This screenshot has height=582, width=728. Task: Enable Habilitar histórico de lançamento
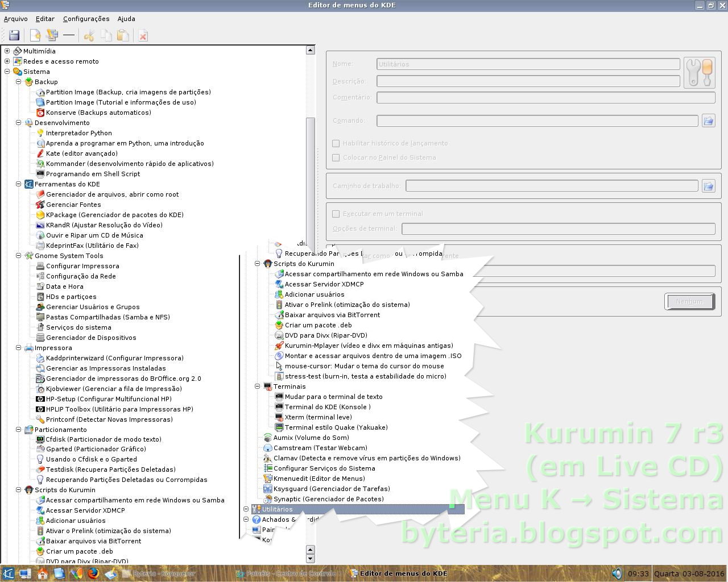(x=336, y=143)
